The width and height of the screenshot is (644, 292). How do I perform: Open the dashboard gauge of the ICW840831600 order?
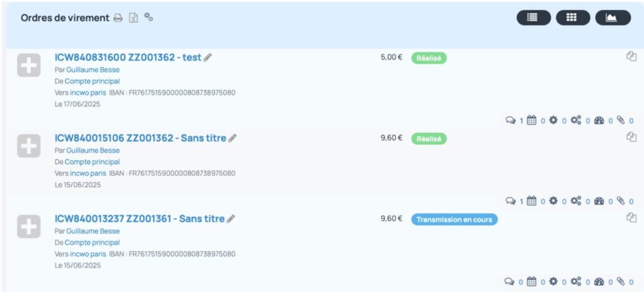pyautogui.click(x=599, y=121)
